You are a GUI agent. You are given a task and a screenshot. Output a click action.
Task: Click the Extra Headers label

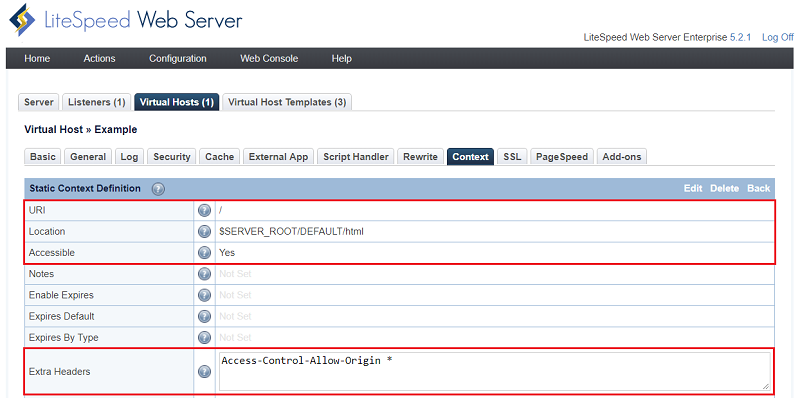pyautogui.click(x=60, y=371)
